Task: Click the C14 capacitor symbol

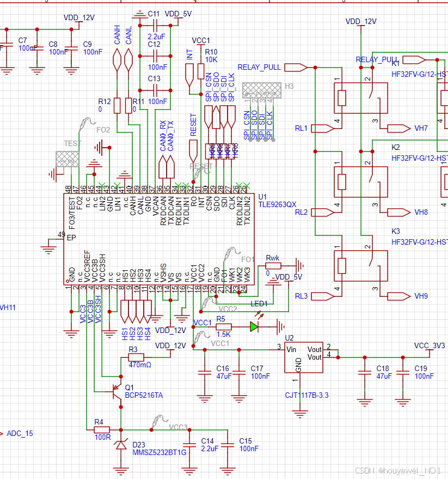Action: pos(189,445)
